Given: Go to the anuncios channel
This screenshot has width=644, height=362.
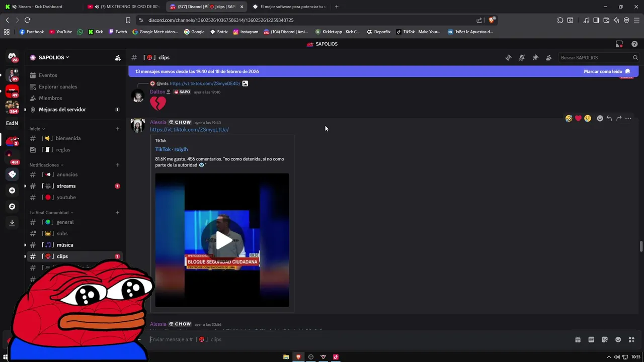Looking at the screenshot, I should [x=74, y=174].
